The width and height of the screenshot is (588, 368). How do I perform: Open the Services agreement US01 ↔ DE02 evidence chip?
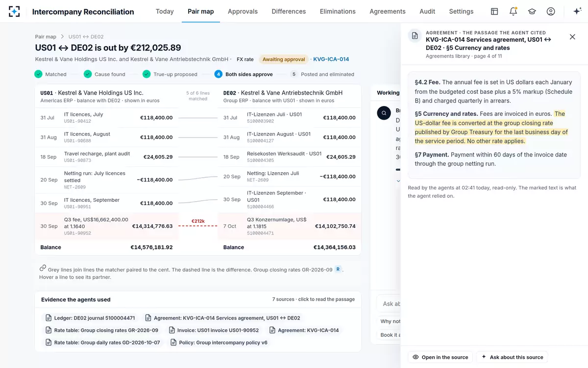pos(222,318)
